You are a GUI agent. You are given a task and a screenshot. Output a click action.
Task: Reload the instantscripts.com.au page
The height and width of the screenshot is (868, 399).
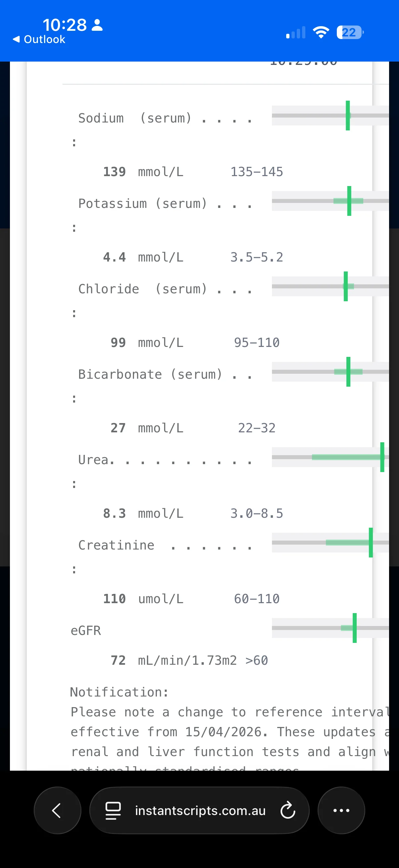tap(288, 810)
